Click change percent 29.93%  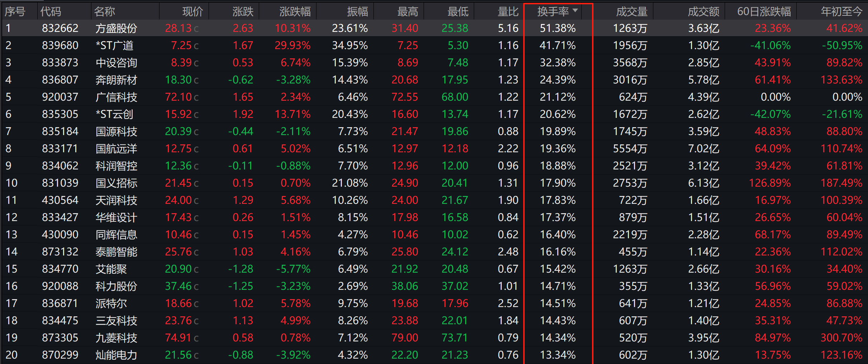tap(292, 45)
